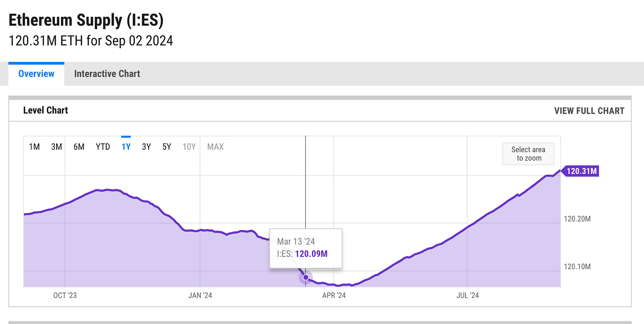Image resolution: width=644 pixels, height=324 pixels.
Task: Set chart range to YTD
Action: point(103,147)
